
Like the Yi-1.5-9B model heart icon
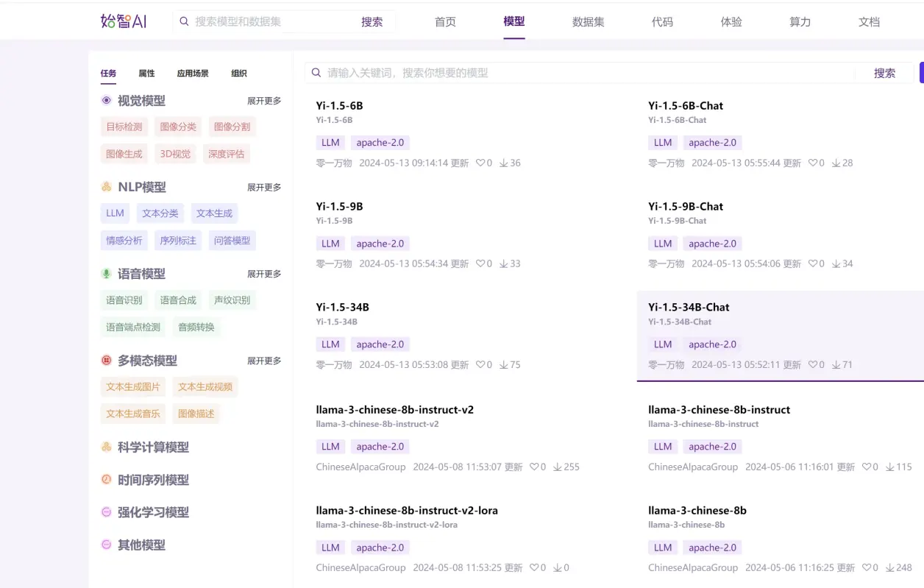coord(480,263)
